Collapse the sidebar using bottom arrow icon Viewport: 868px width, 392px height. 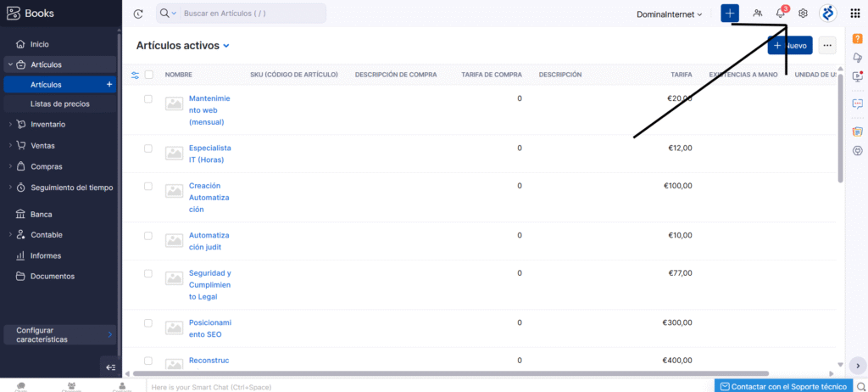(110, 367)
